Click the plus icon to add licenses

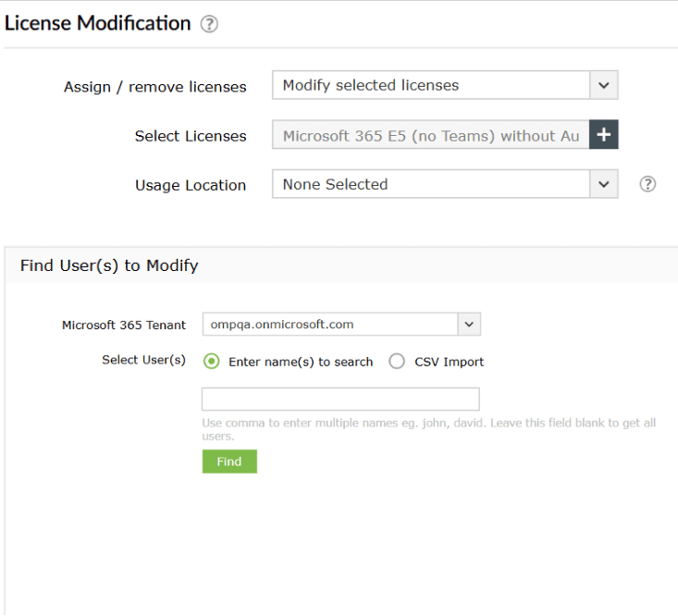(603, 135)
